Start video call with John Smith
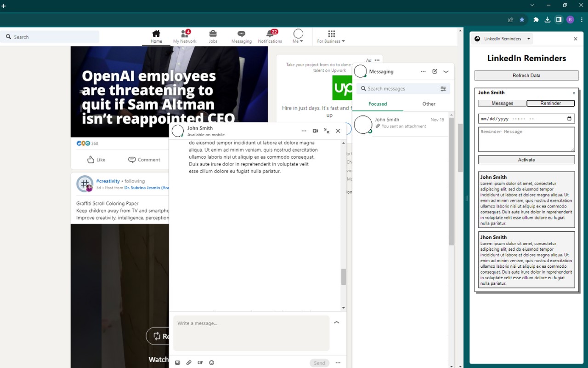The image size is (588, 368). [315, 131]
